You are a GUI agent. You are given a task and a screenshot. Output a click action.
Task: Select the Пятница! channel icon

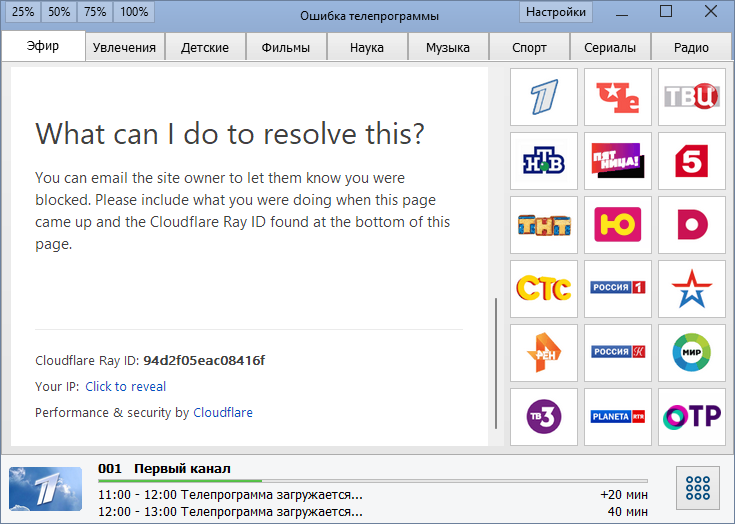(618, 161)
